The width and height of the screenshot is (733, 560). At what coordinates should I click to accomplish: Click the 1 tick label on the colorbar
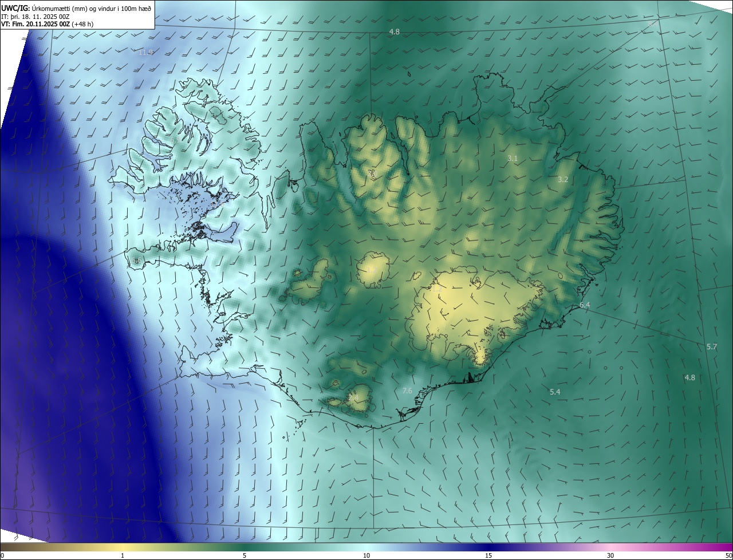tap(123, 555)
